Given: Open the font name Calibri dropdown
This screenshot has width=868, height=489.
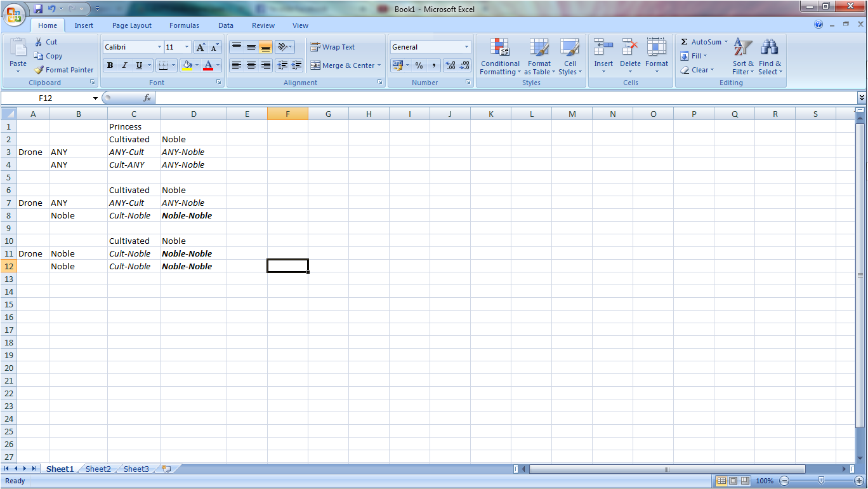Looking at the screenshot, I should tap(159, 47).
